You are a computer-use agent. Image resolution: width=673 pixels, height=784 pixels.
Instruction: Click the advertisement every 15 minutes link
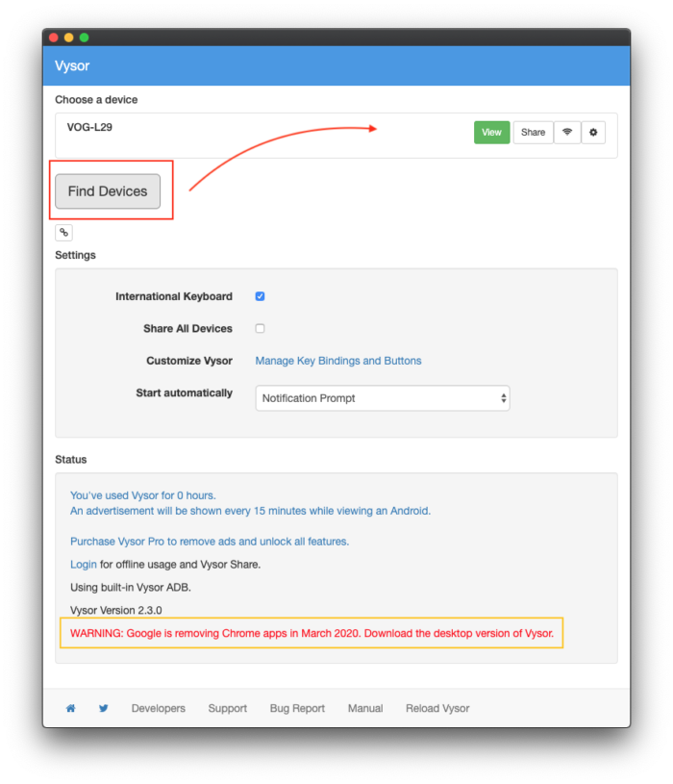(x=250, y=511)
